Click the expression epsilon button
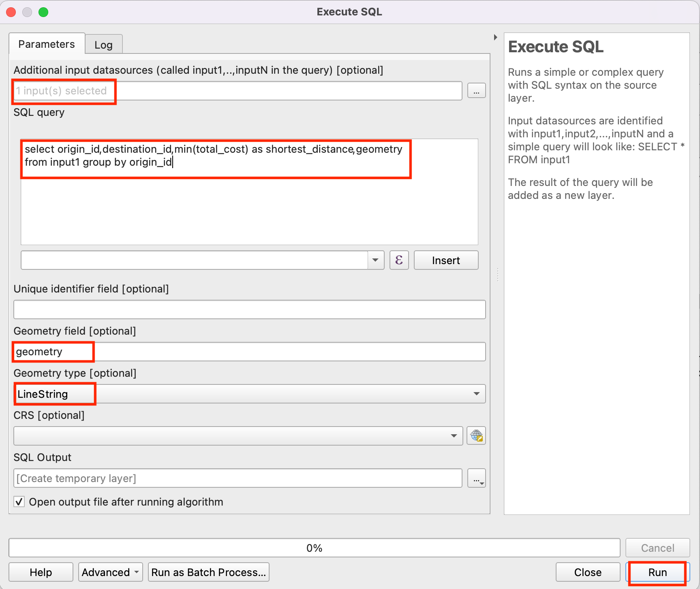This screenshot has width=700, height=589. (x=399, y=260)
